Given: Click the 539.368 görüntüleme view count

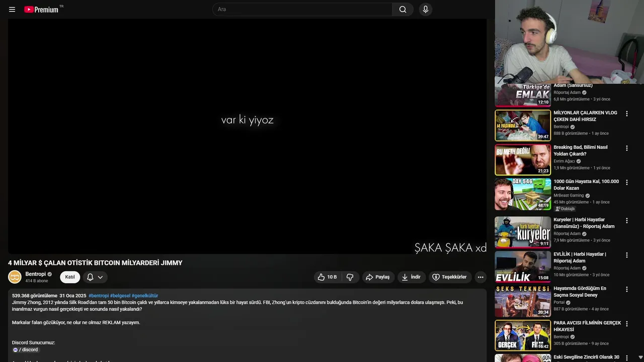Looking at the screenshot, I should click(35, 296).
